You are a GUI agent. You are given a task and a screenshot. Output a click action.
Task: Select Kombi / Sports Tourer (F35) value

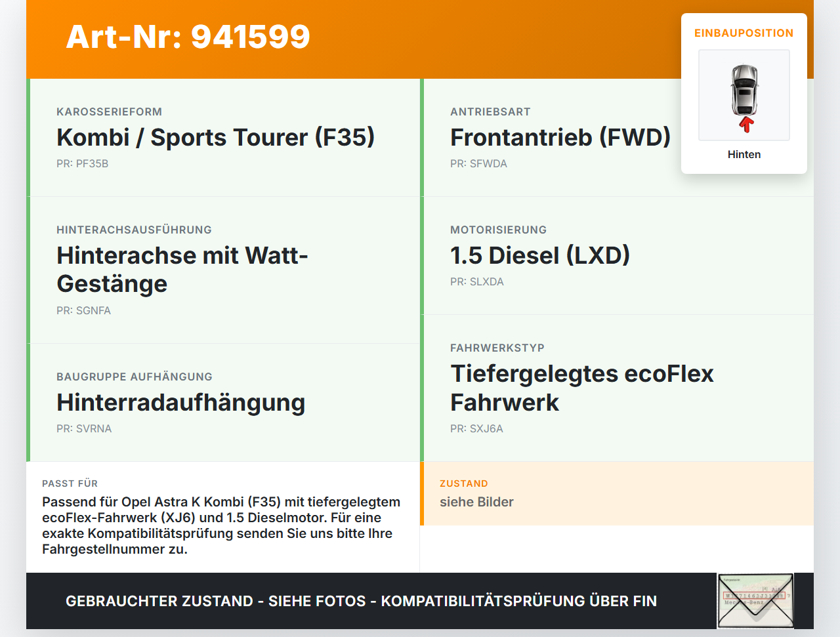click(216, 137)
